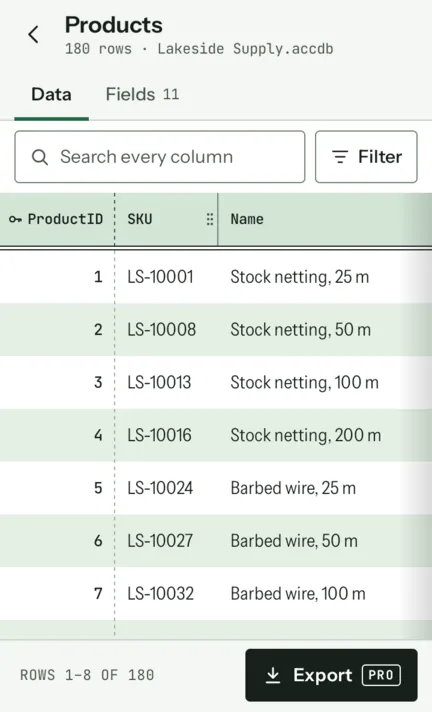Select ProductID cell 6
The image size is (432, 712).
click(x=57, y=541)
